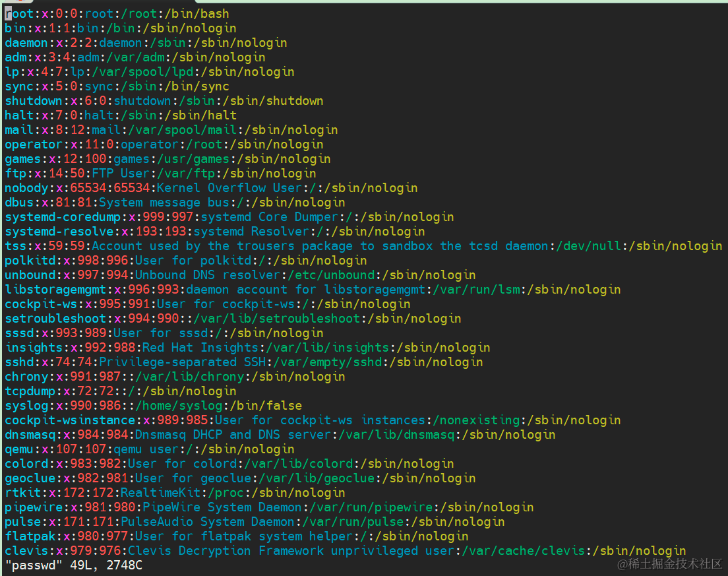Click "PulseAudio System Daemon" description
This screenshot has width=728, height=576.
tap(208, 522)
